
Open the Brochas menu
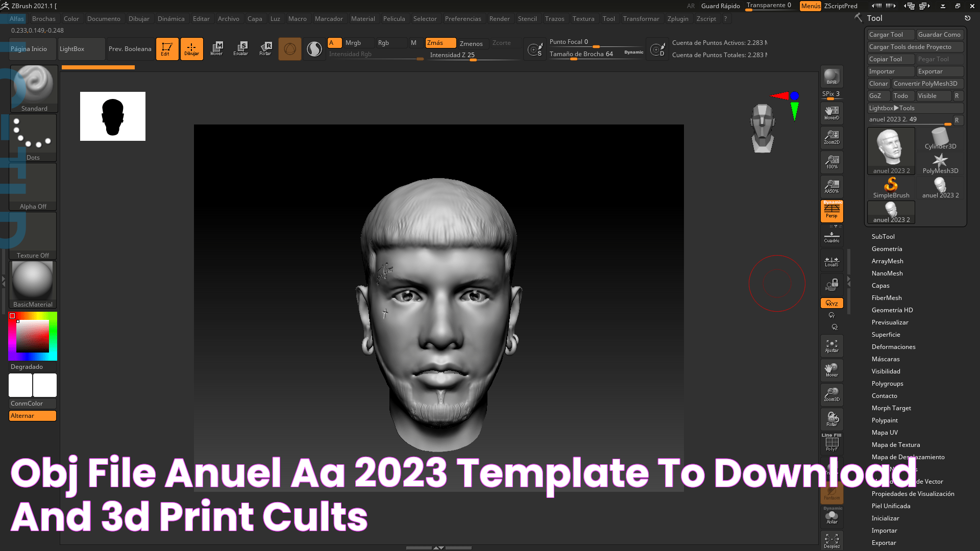(43, 19)
